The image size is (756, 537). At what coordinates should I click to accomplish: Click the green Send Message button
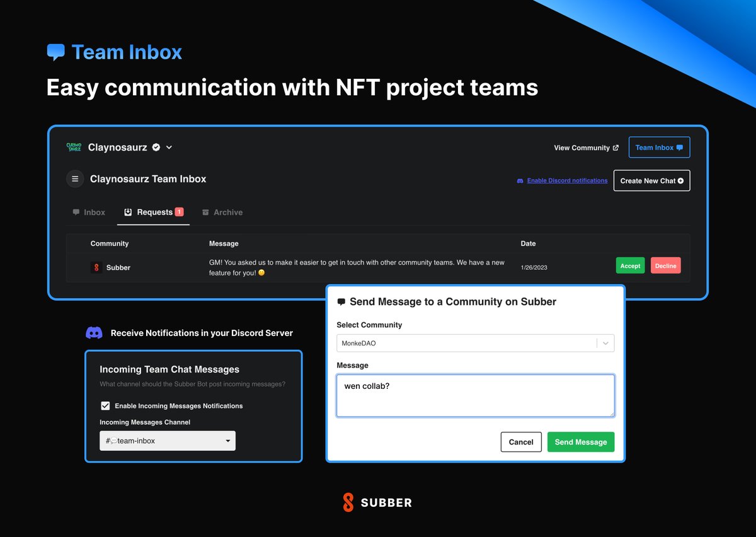581,442
